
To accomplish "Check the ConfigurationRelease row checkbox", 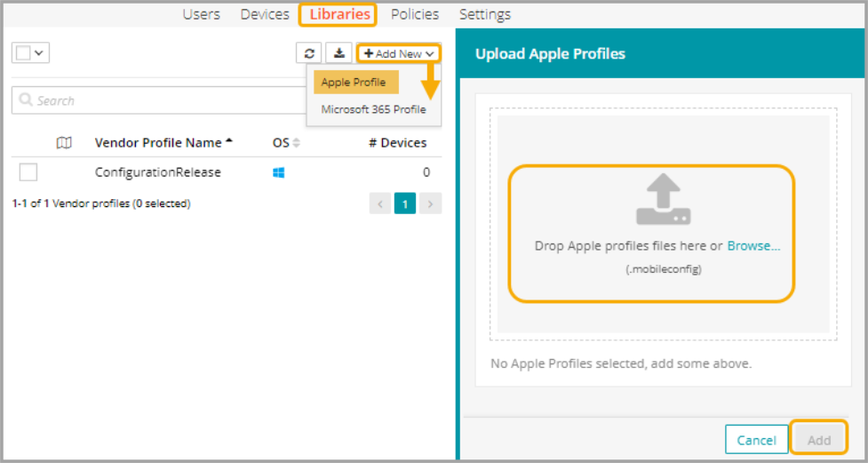I will (x=28, y=172).
